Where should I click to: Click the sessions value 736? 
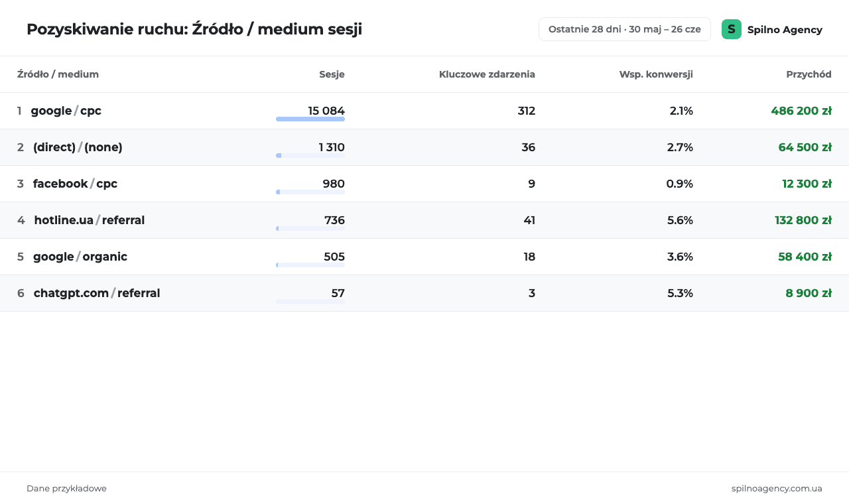click(334, 220)
